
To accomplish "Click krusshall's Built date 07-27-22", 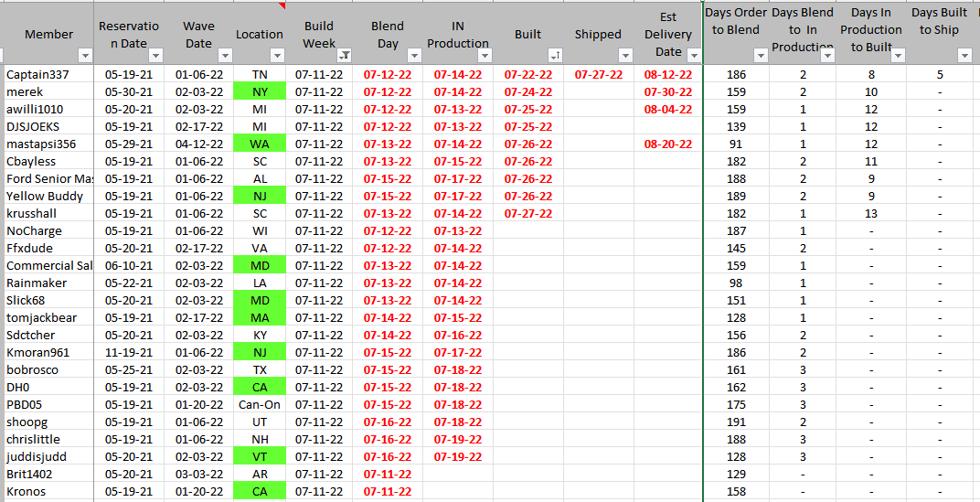I will 527,214.
